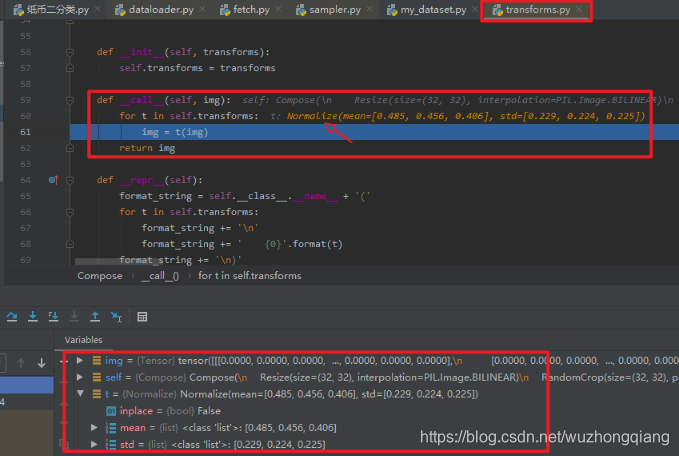Close the dataloader.py tab

point(202,9)
